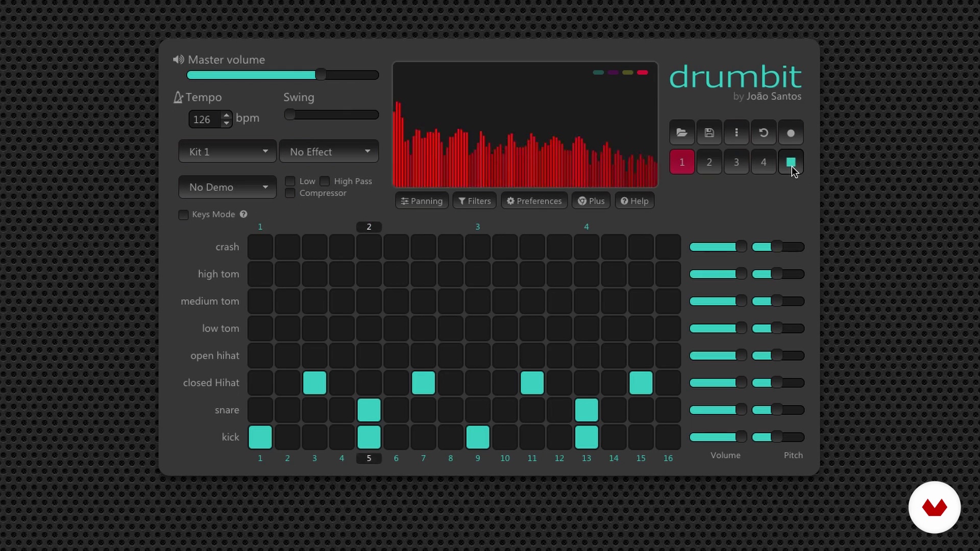Select pattern 1

pos(682,162)
